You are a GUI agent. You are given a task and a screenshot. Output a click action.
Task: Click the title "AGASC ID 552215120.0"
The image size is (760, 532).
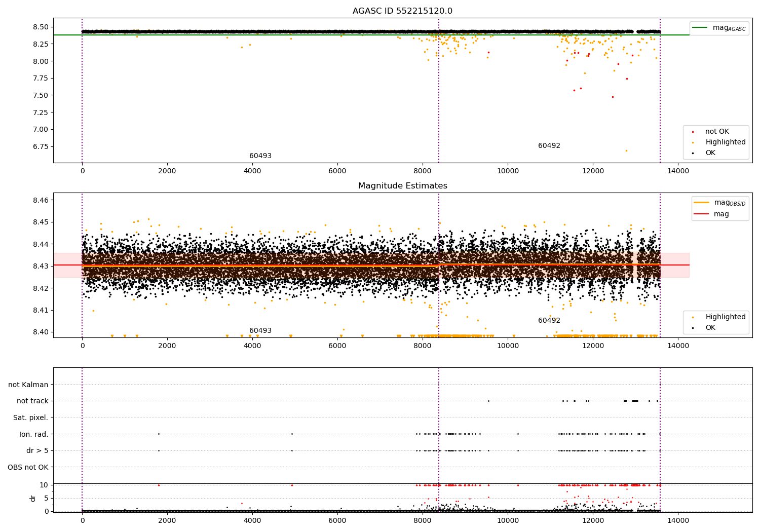pyautogui.click(x=402, y=11)
